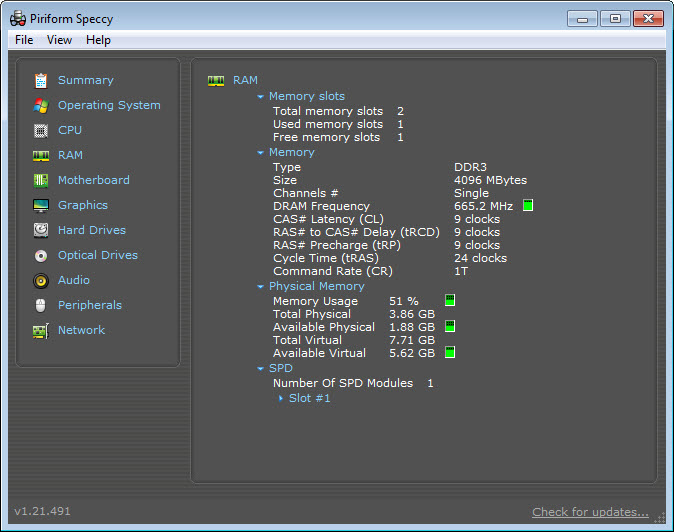Click the 'Free memory slots' row
Image resolution: width=674 pixels, height=532 pixels.
(339, 137)
